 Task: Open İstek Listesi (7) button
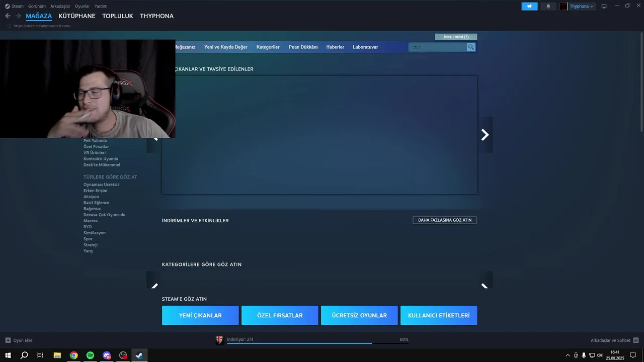click(x=456, y=37)
